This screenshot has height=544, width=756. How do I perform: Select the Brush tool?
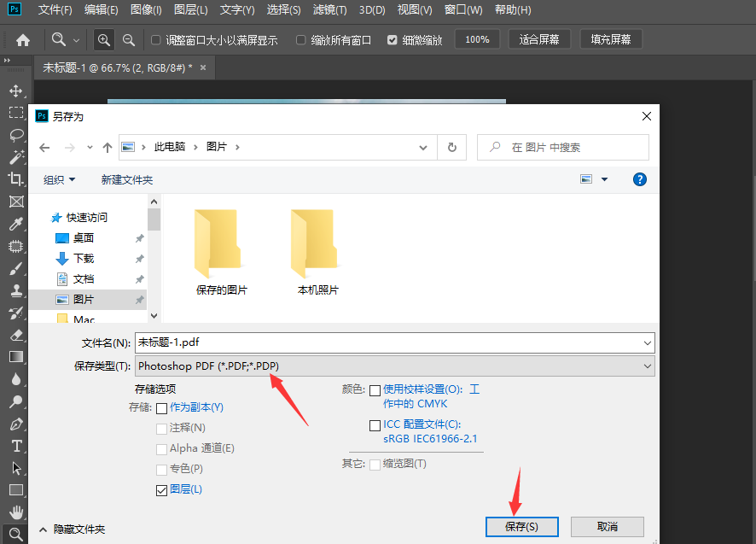pyautogui.click(x=16, y=268)
